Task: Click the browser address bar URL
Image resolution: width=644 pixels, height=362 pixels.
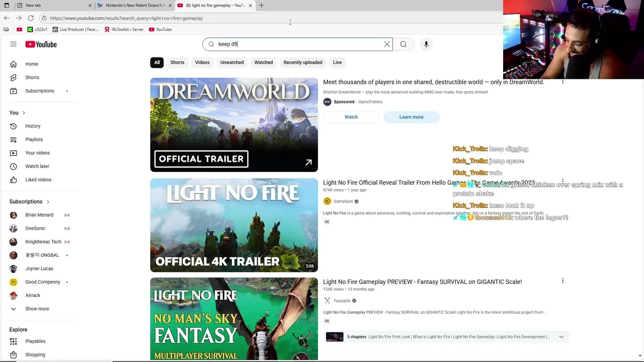Action: point(126,18)
